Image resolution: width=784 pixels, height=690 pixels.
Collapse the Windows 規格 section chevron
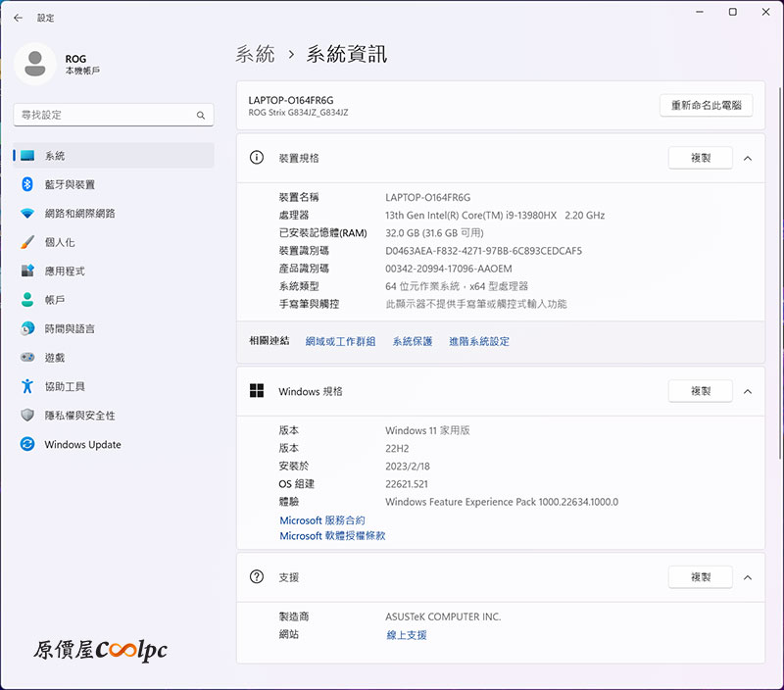click(748, 391)
